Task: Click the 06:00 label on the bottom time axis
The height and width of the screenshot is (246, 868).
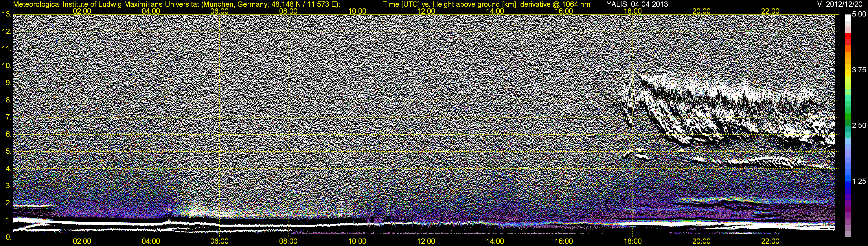Action: 220,242
